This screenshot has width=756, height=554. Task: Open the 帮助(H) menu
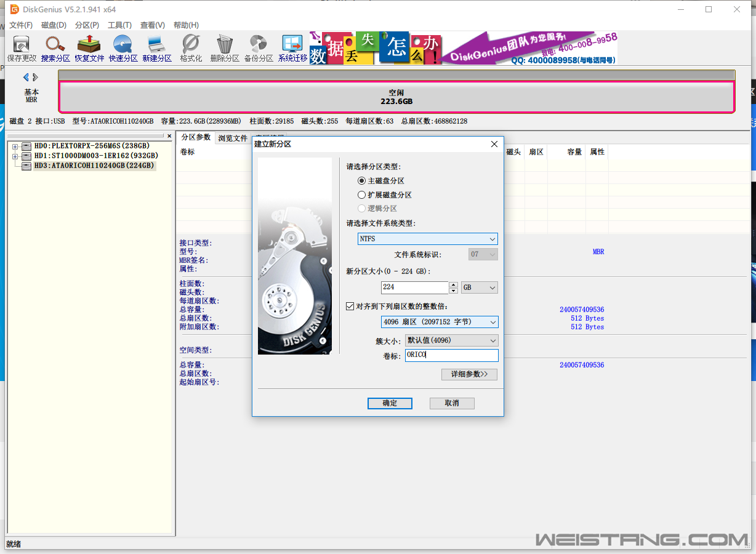[186, 25]
